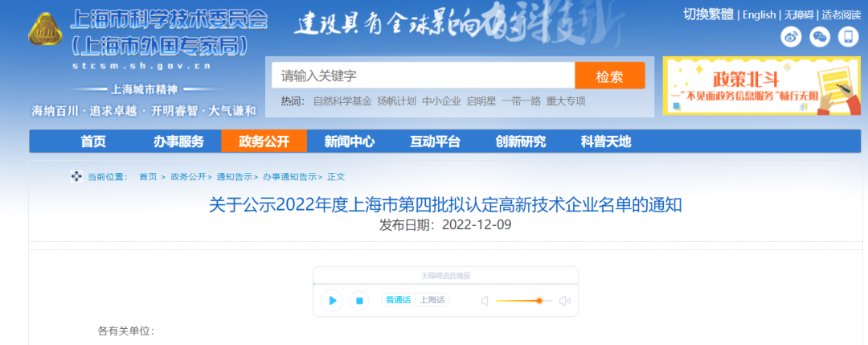Click the 通知告示 breadcrumb link
868x345 pixels.
(233, 177)
